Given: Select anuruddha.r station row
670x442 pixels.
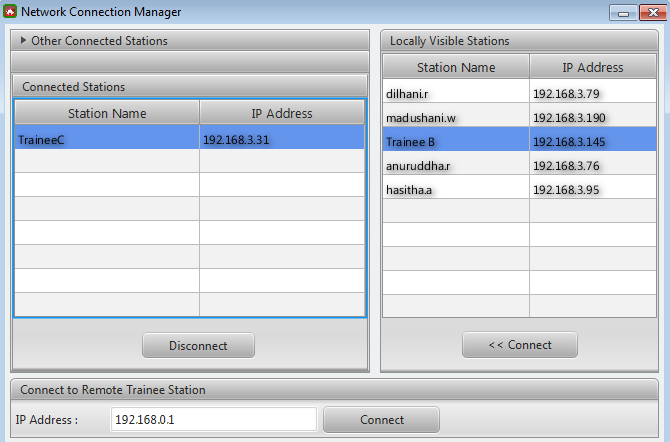Looking at the screenshot, I should pos(456,163).
